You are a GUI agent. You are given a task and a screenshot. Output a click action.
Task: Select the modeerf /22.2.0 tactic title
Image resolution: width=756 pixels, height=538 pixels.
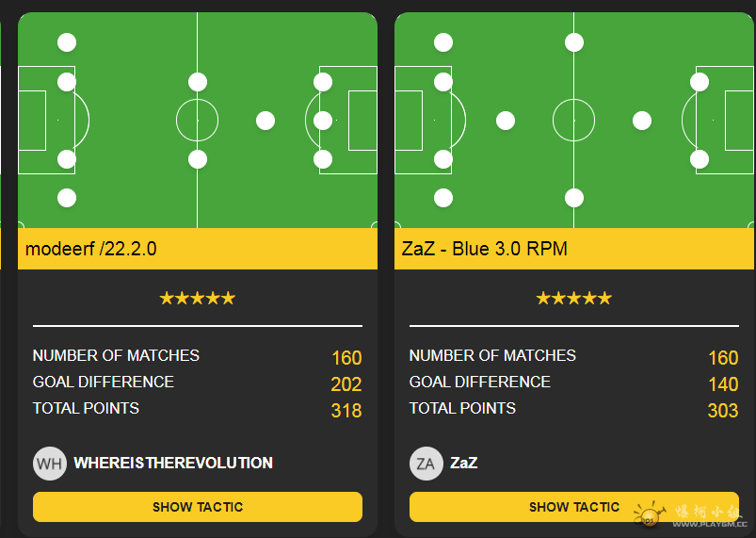(x=90, y=249)
